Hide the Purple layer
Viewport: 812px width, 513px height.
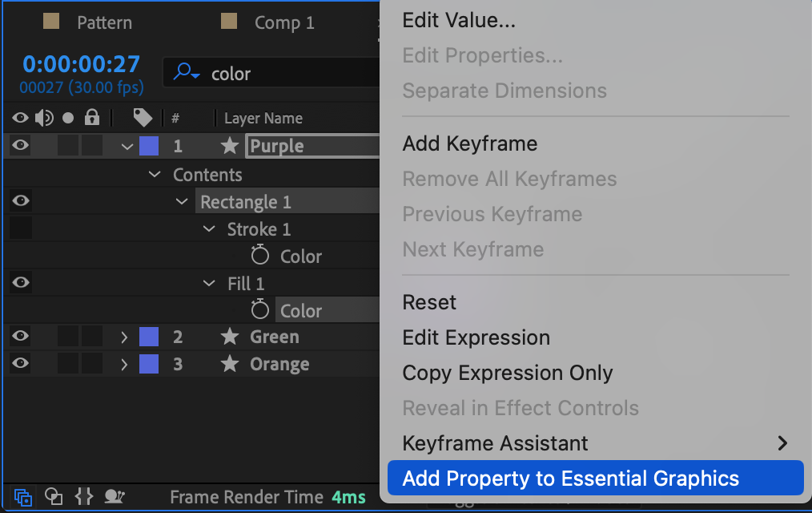[21, 146]
